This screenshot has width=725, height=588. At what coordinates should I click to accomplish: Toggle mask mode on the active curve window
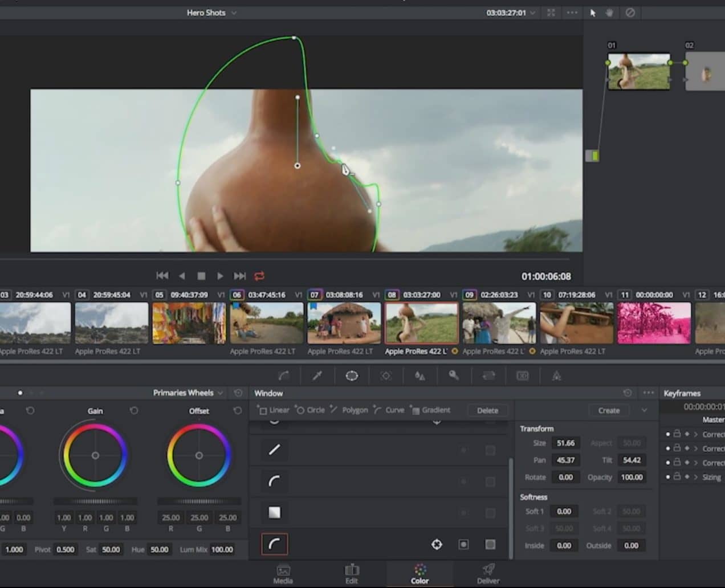point(490,545)
